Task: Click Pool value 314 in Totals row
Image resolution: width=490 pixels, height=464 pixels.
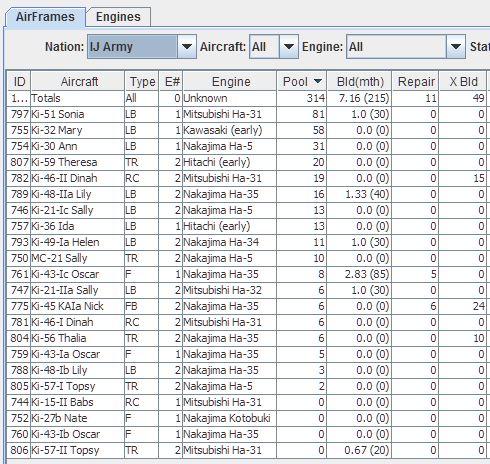Action: click(302, 98)
